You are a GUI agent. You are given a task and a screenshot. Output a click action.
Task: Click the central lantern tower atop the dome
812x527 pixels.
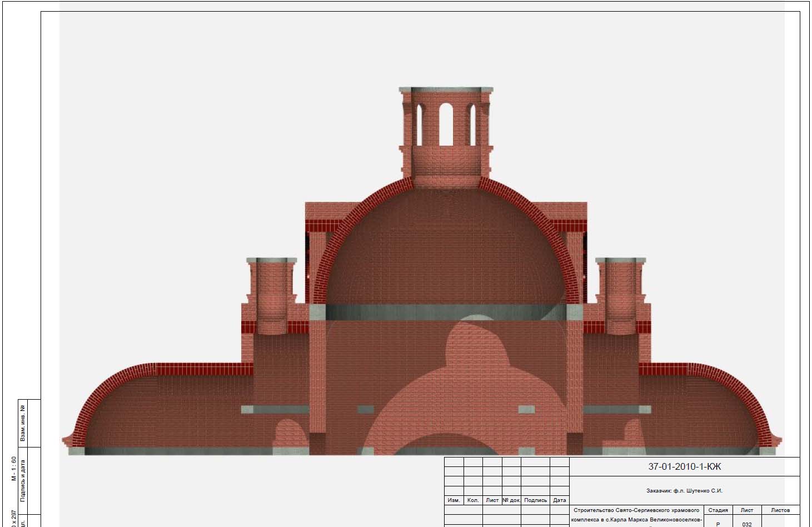tap(446, 133)
